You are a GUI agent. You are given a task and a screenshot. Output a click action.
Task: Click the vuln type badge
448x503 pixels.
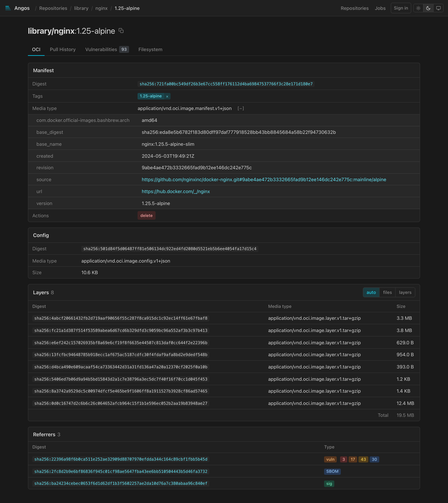click(330, 459)
